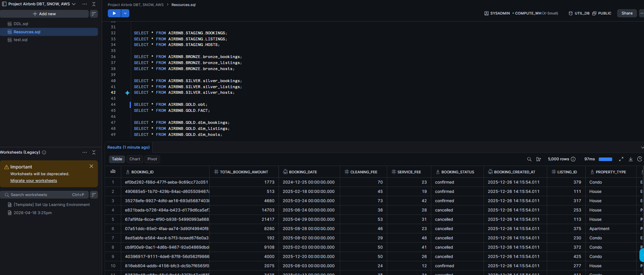The height and width of the screenshot is (275, 644).
Task: Select Resources.sql in file list
Action: (x=27, y=32)
